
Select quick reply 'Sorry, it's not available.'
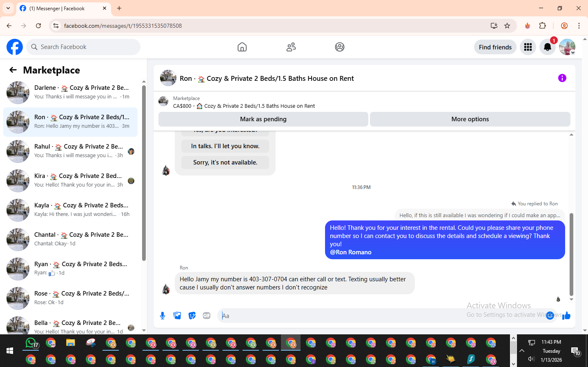tap(225, 162)
